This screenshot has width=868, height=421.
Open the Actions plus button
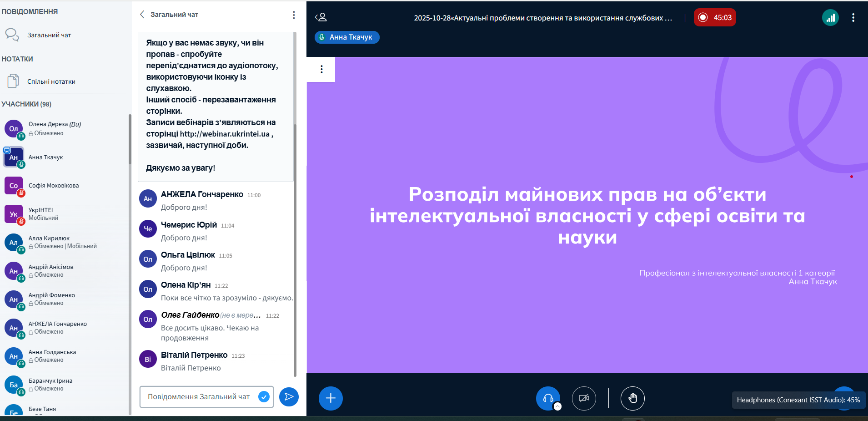(331, 398)
